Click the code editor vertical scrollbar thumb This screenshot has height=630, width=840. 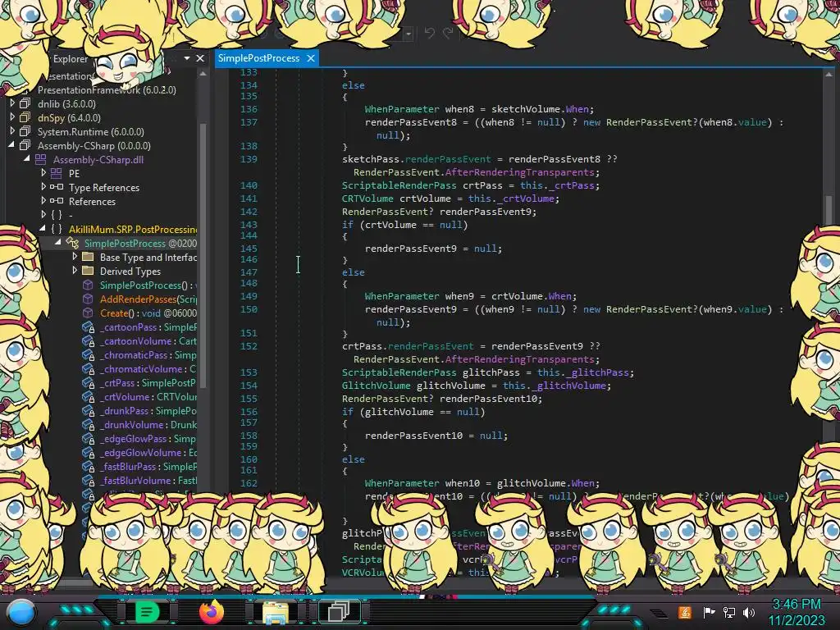coord(829,210)
